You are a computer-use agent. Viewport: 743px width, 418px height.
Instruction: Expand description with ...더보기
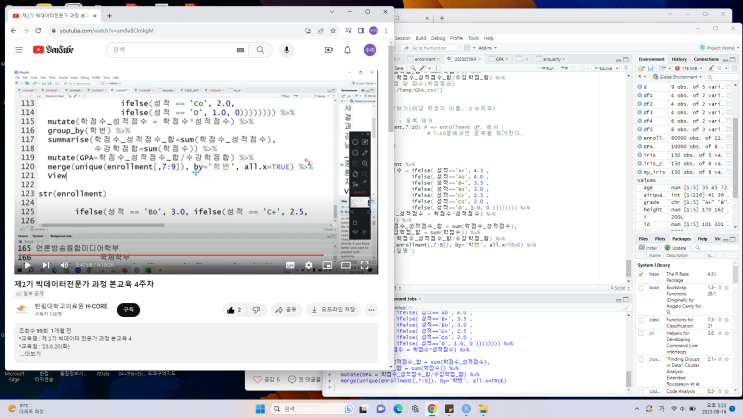[x=30, y=354]
